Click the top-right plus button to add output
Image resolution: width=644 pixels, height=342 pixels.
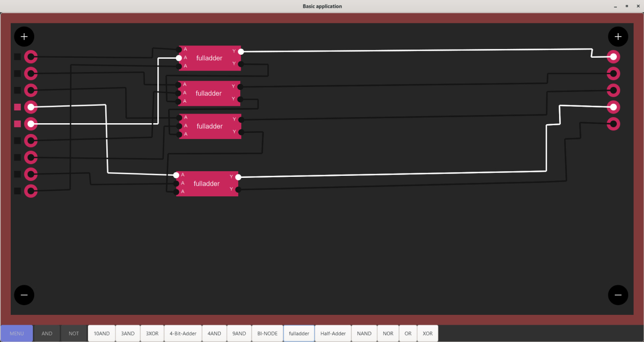click(618, 36)
